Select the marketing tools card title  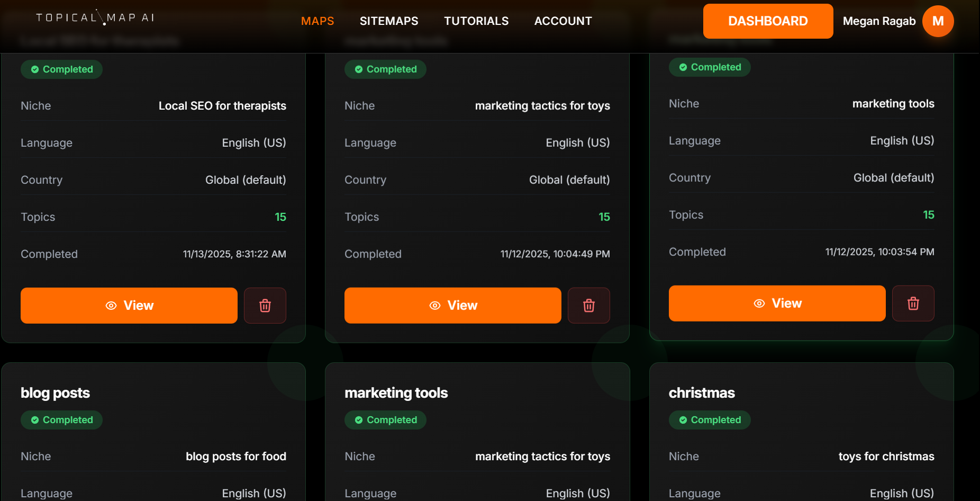point(396,393)
